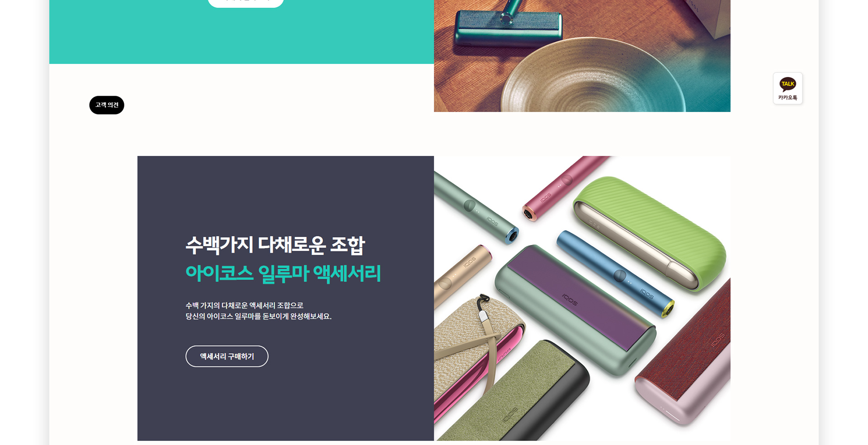Click the teal 아이코스 일루마 액세서리 title
The width and height of the screenshot is (868, 445).
click(x=283, y=273)
